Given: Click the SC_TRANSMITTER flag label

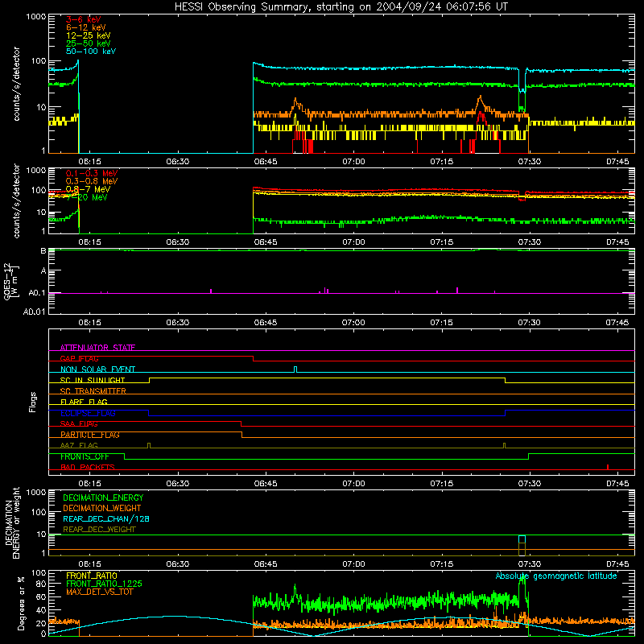Looking at the screenshot, I should [x=93, y=390].
